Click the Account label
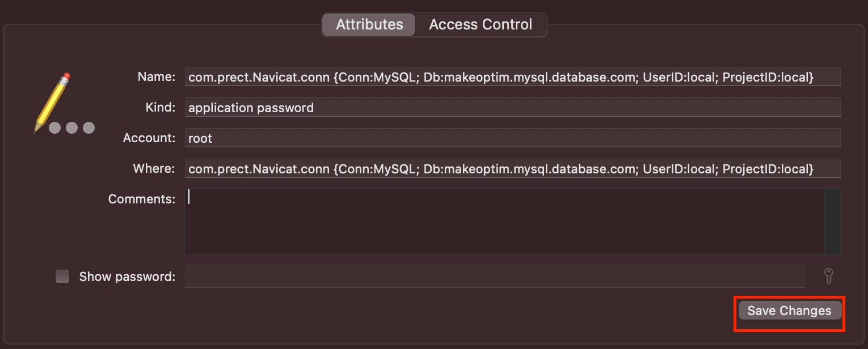The height and width of the screenshot is (349, 868). [x=149, y=138]
